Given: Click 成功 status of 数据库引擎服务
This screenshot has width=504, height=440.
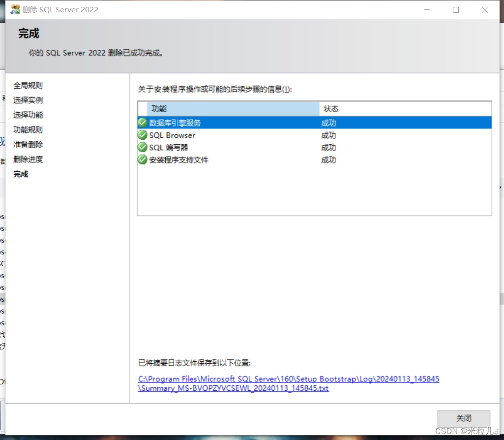Looking at the screenshot, I should [328, 123].
